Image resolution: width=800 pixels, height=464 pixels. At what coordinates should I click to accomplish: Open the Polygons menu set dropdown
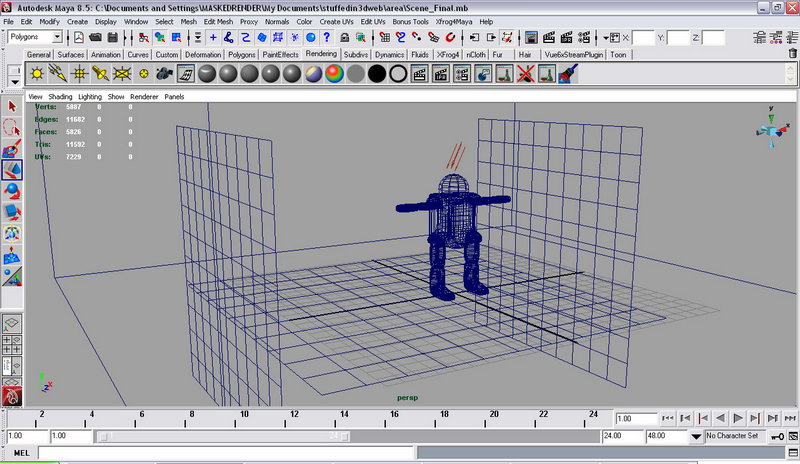(x=37, y=37)
